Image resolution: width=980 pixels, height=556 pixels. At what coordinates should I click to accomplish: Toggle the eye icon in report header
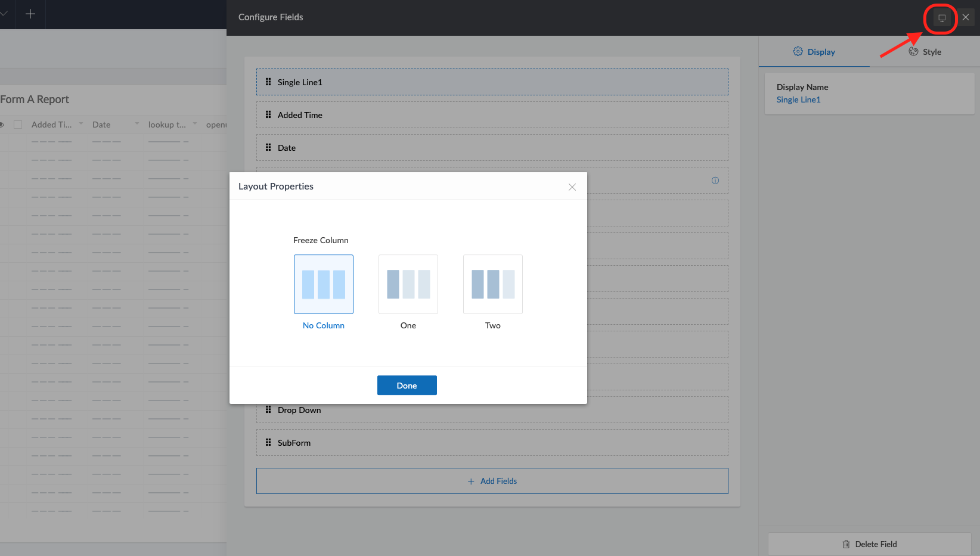[2, 125]
